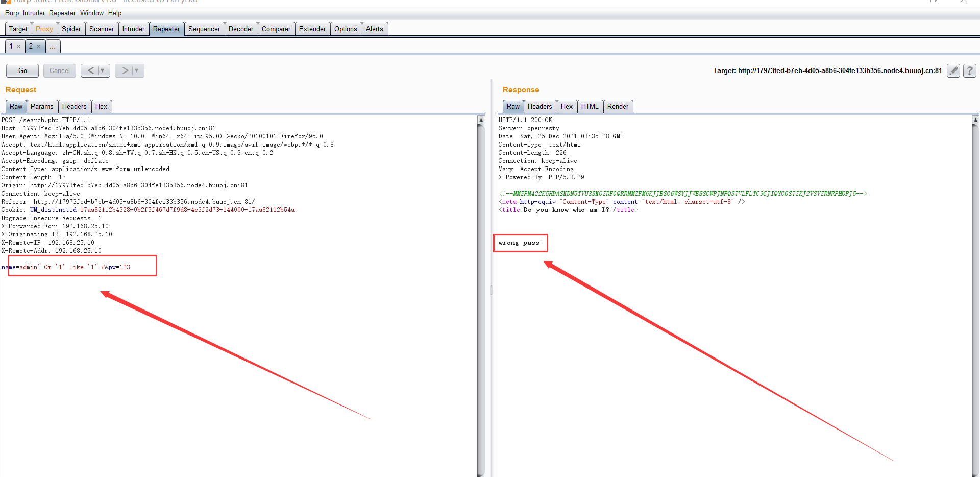Screen dimensions: 980x477
Task: Click the X-Forwarded-For header line
Action: tap(55, 226)
